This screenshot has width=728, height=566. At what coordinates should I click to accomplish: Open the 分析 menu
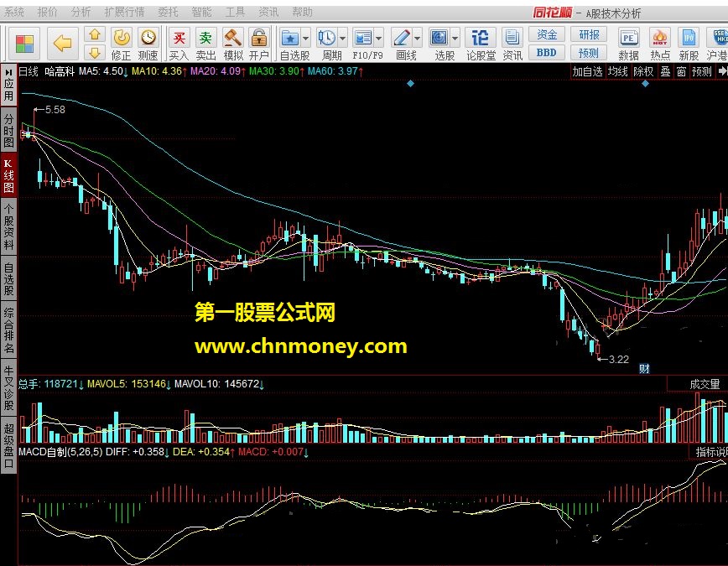pos(81,12)
